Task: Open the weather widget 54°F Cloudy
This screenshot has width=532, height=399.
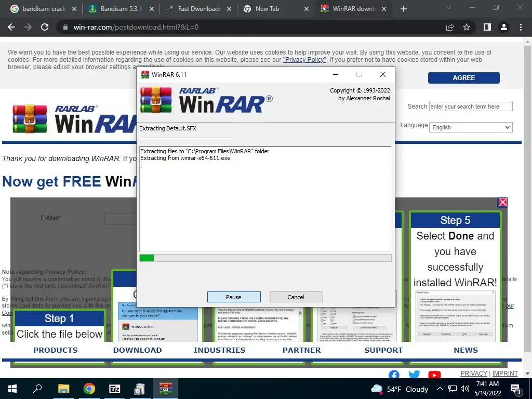Action: tap(400, 389)
